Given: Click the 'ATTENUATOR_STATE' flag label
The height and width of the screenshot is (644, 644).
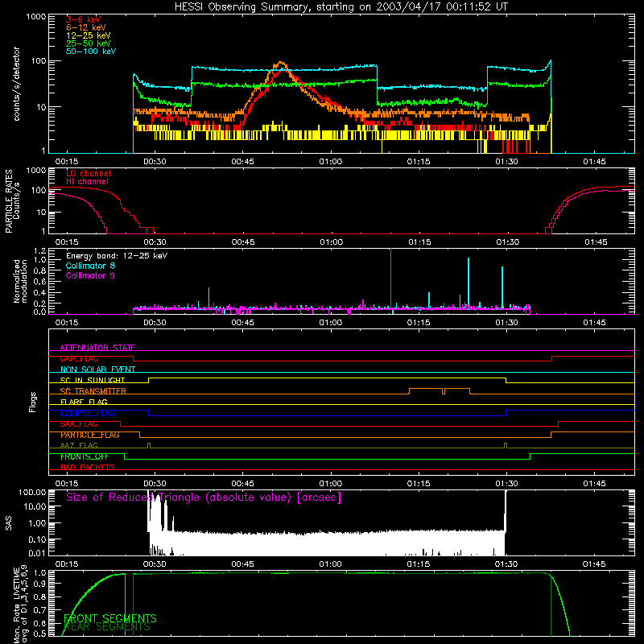Looking at the screenshot, I should pyautogui.click(x=97, y=348).
